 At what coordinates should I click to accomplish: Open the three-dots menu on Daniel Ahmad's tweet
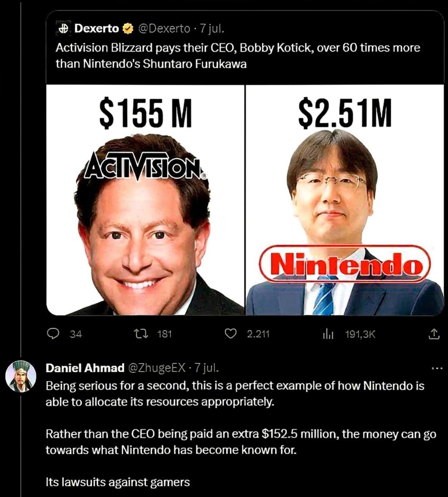click(437, 368)
